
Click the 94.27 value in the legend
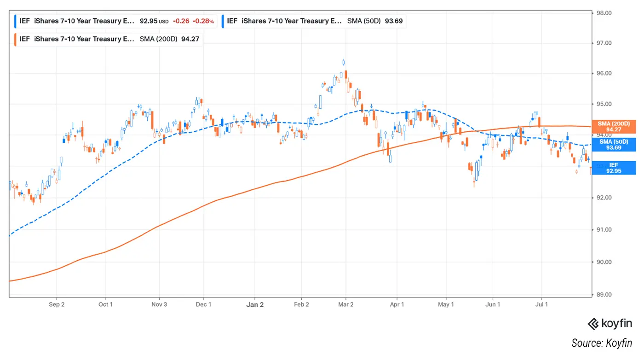pos(190,39)
